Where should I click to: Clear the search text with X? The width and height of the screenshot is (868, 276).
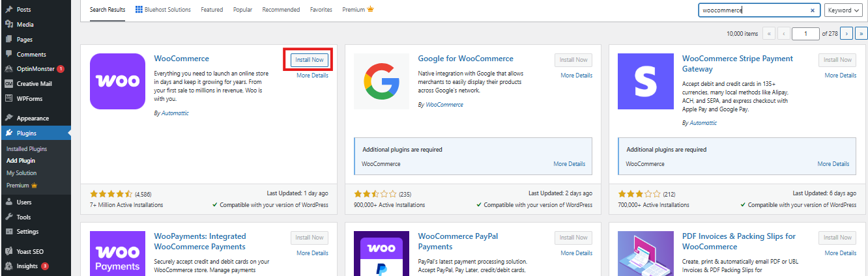pyautogui.click(x=813, y=10)
